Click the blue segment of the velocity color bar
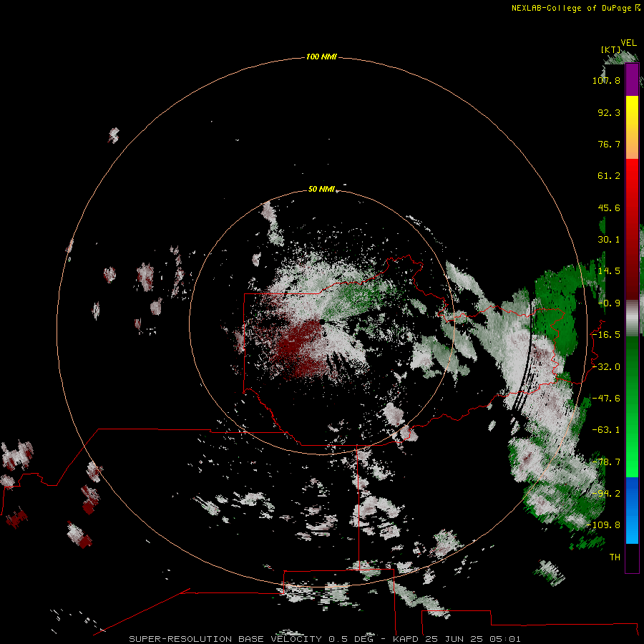Image resolution: width=644 pixels, height=644 pixels. click(x=632, y=509)
